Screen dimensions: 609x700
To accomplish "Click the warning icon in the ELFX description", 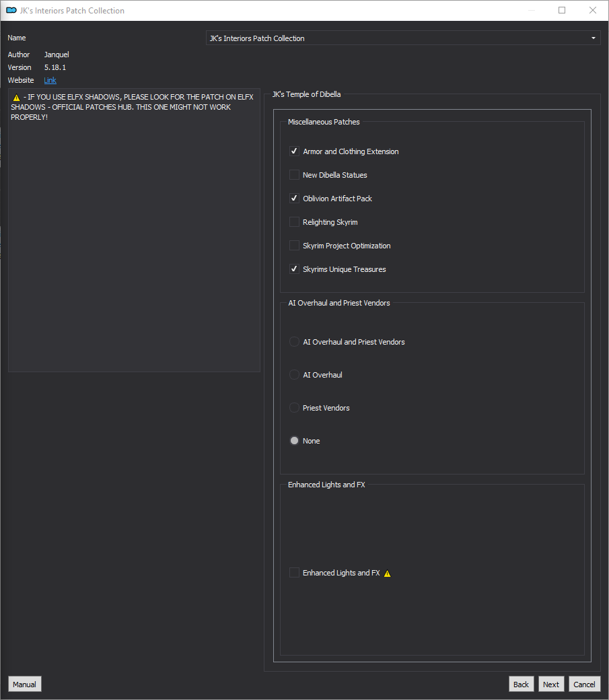I will 17,98.
